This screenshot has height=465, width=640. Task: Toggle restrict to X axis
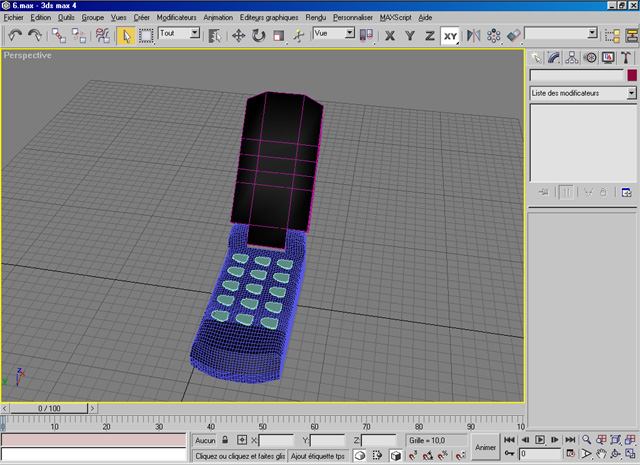(391, 35)
